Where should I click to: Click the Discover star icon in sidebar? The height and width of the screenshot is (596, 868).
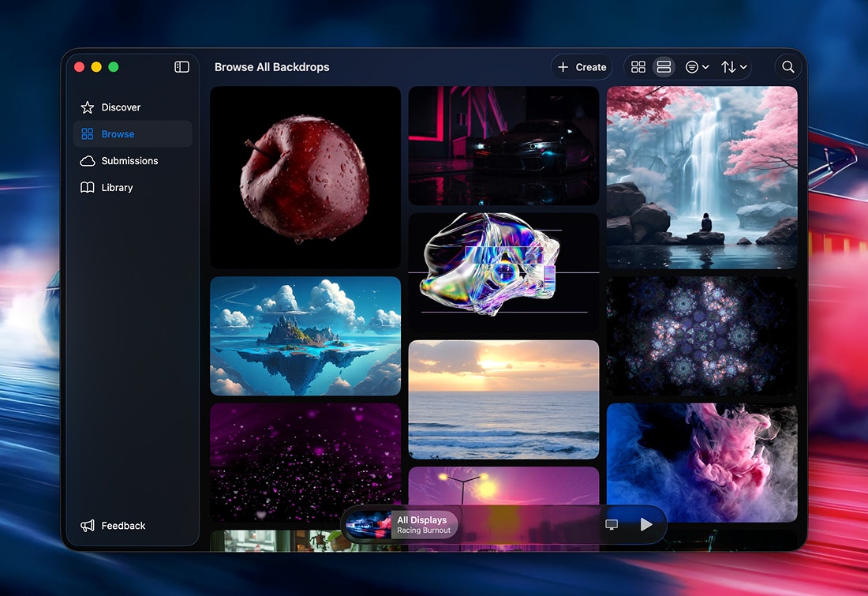87,107
